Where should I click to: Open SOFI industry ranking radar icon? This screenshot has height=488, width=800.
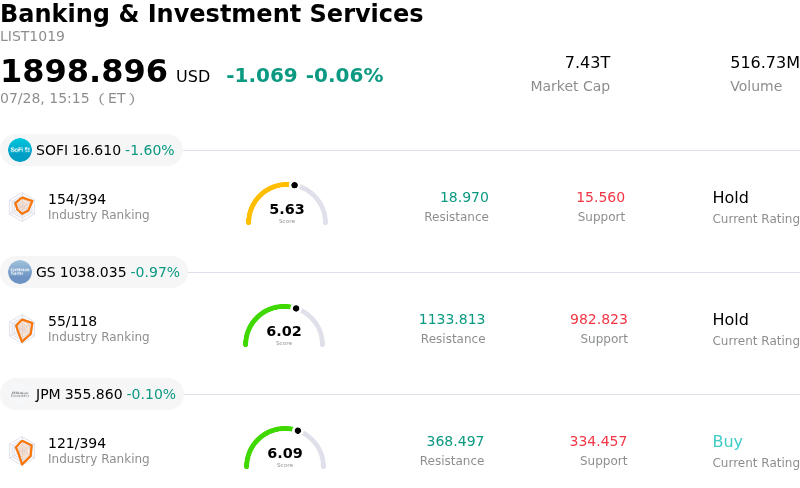[22, 207]
